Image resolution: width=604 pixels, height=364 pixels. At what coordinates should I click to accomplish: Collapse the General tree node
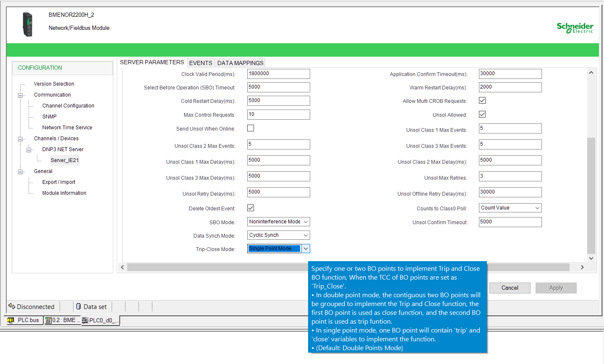coord(20,172)
